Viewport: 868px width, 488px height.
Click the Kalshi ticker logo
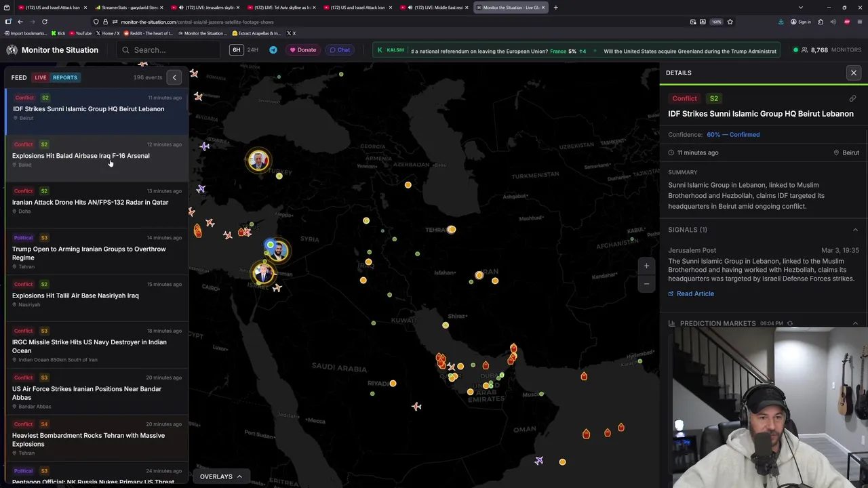click(x=391, y=50)
